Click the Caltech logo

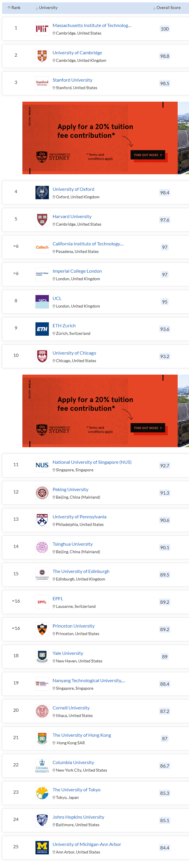pos(42,247)
